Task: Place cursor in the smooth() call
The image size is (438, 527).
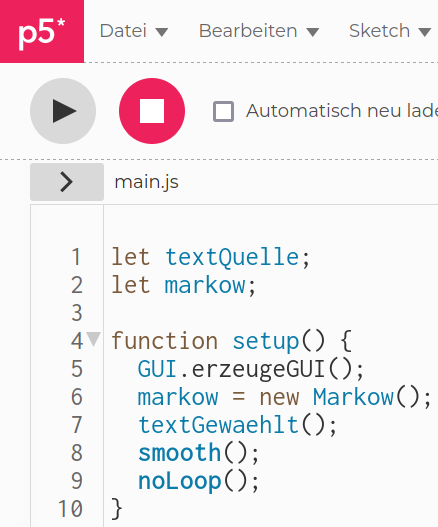Action: 198,453
